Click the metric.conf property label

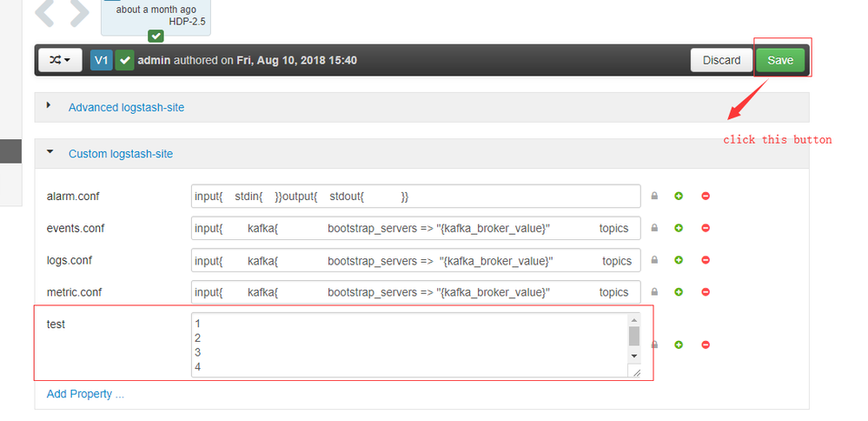[74, 292]
